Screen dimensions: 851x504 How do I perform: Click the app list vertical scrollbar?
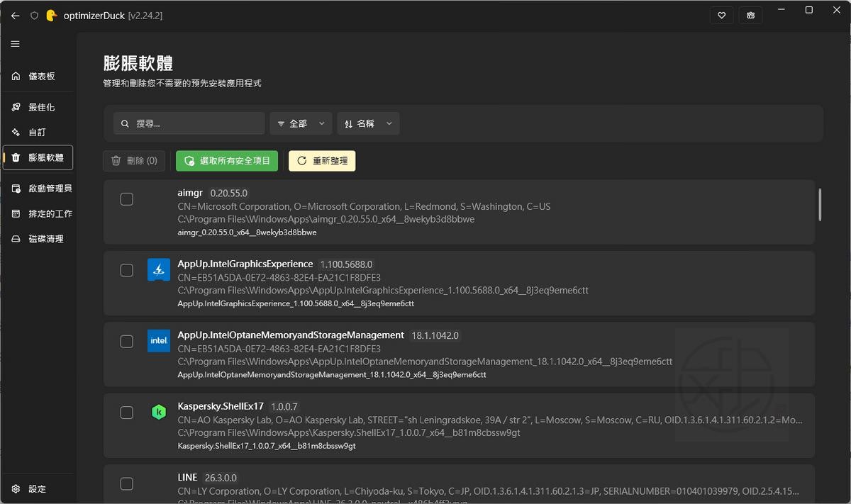coord(820,204)
